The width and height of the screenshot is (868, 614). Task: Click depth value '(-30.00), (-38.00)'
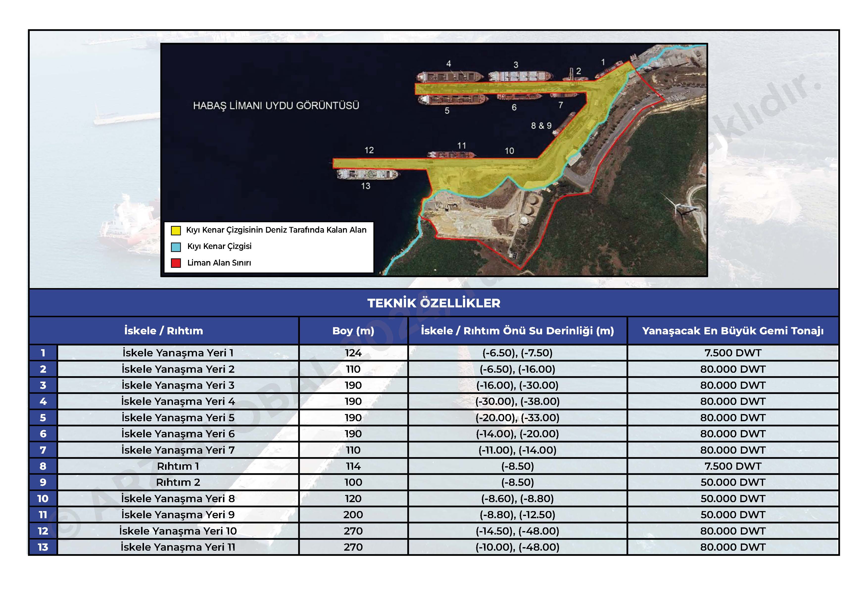click(x=518, y=401)
